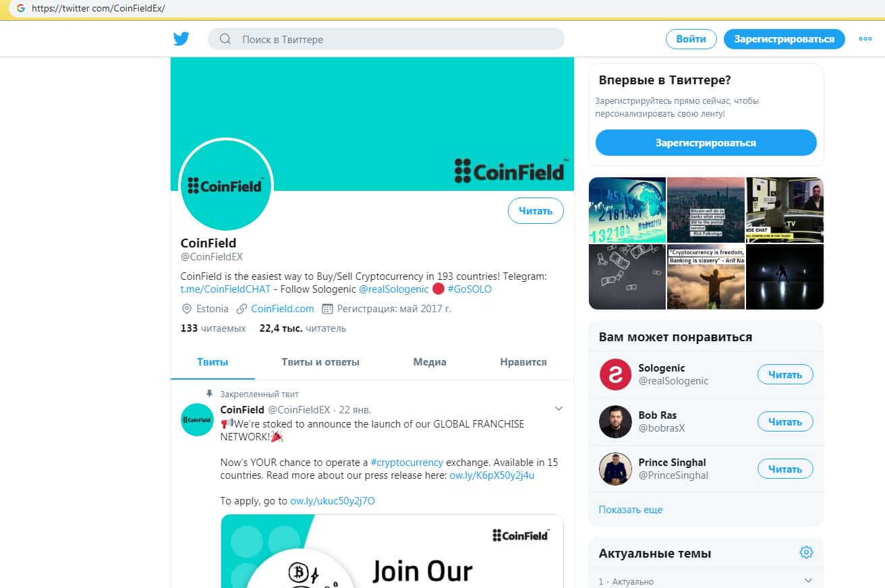Image resolution: width=885 pixels, height=588 pixels.
Task: Open the three-dot more menu in header
Action: [865, 39]
